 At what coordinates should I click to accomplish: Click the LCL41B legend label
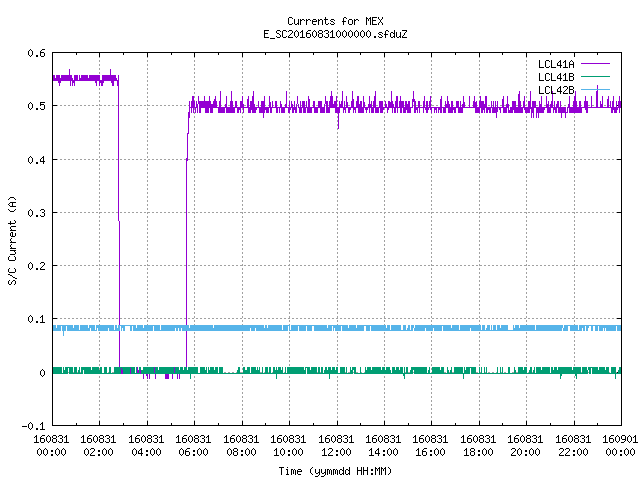(556, 77)
